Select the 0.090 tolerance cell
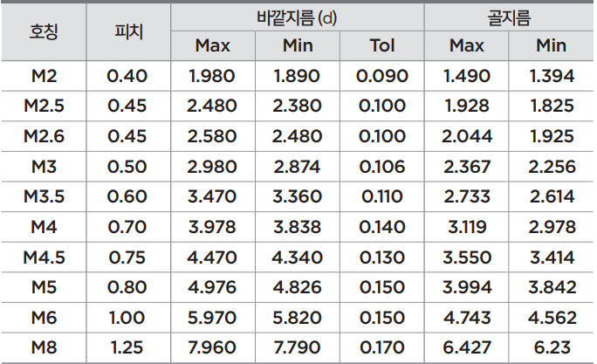The height and width of the screenshot is (364, 597). click(382, 76)
